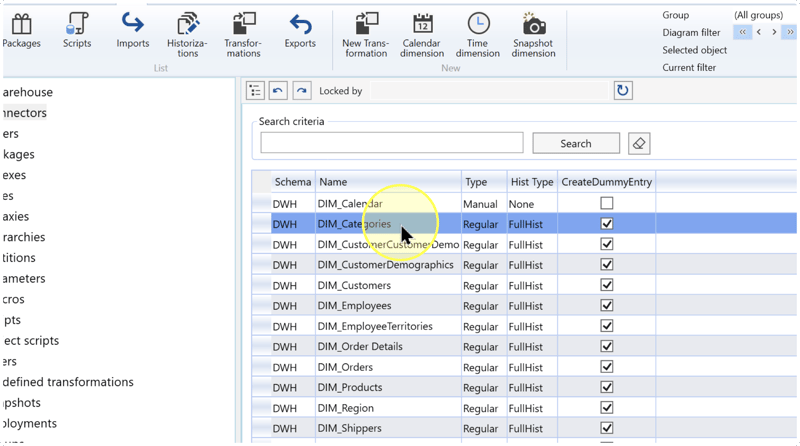Uncheck CreateDummyEntry for DIM_CustomerCustomerDemo
Viewport: 800px width, 446px height.
[x=607, y=244]
